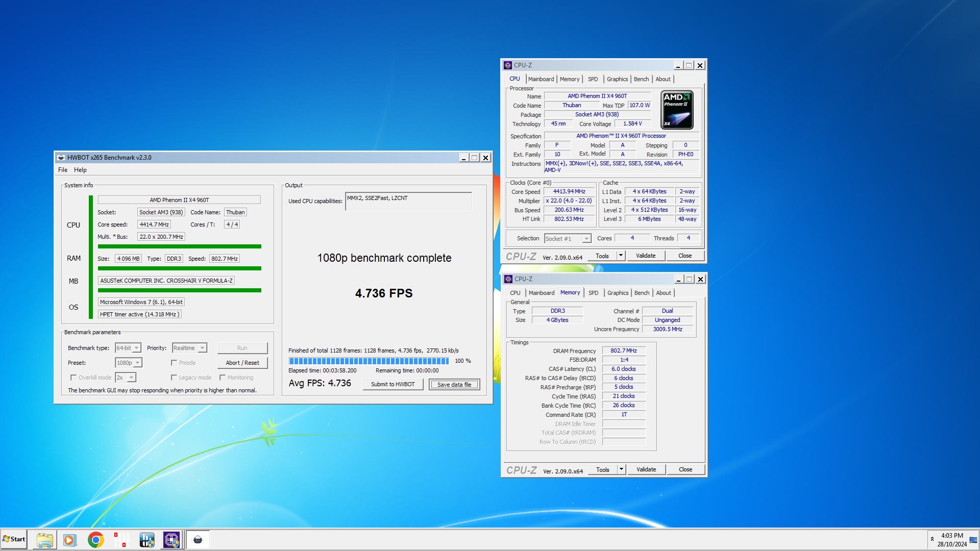Click the Core Voltage 1.584 V value
The image size is (980, 551).
[632, 123]
